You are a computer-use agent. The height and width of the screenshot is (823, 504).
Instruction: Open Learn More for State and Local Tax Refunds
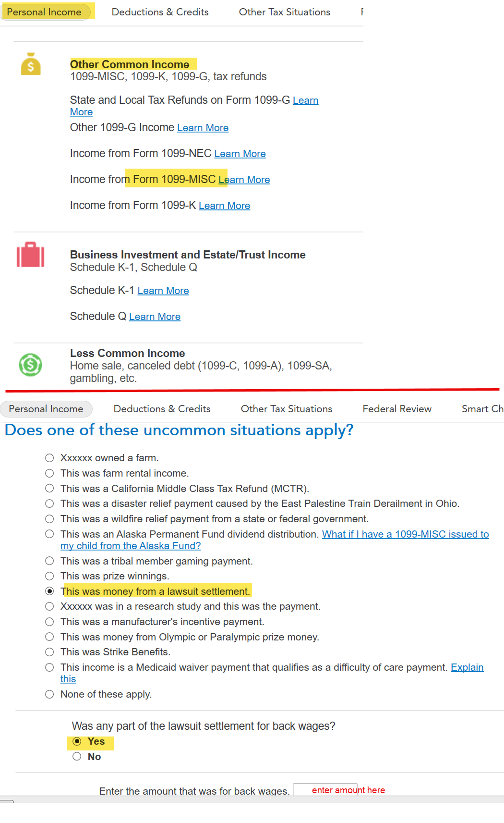point(305,100)
